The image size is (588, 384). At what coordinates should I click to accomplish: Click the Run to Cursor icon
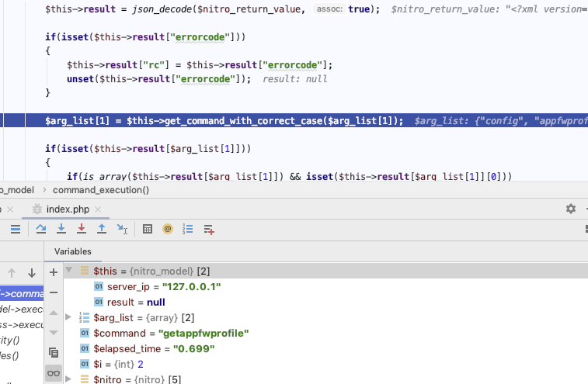[x=122, y=229]
